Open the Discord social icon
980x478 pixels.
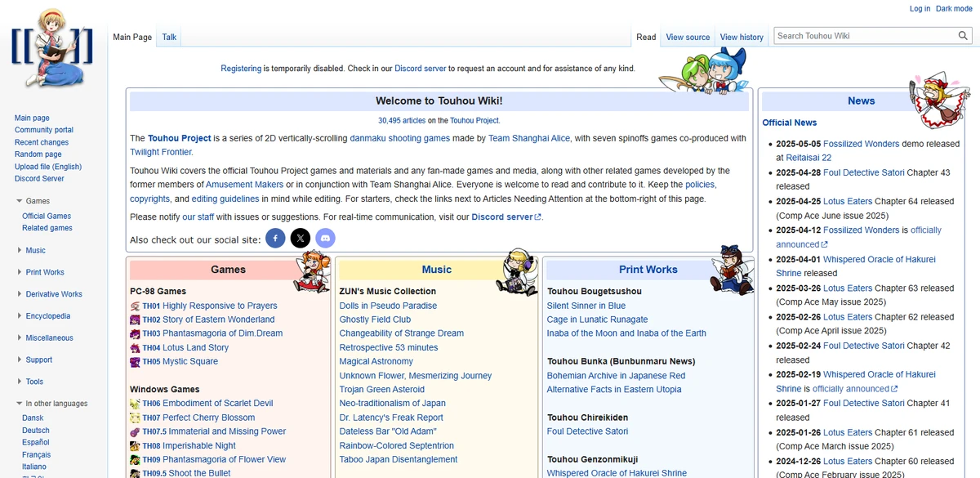click(x=326, y=238)
